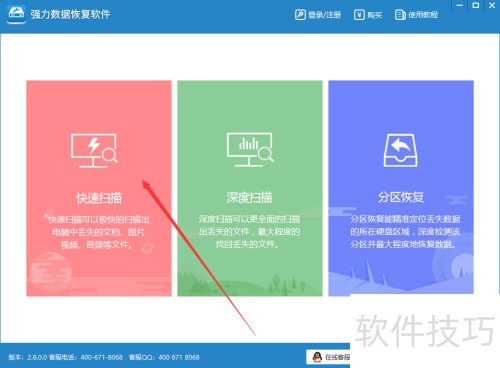Click the deep scan description text
The image size is (500, 368).
point(249,231)
